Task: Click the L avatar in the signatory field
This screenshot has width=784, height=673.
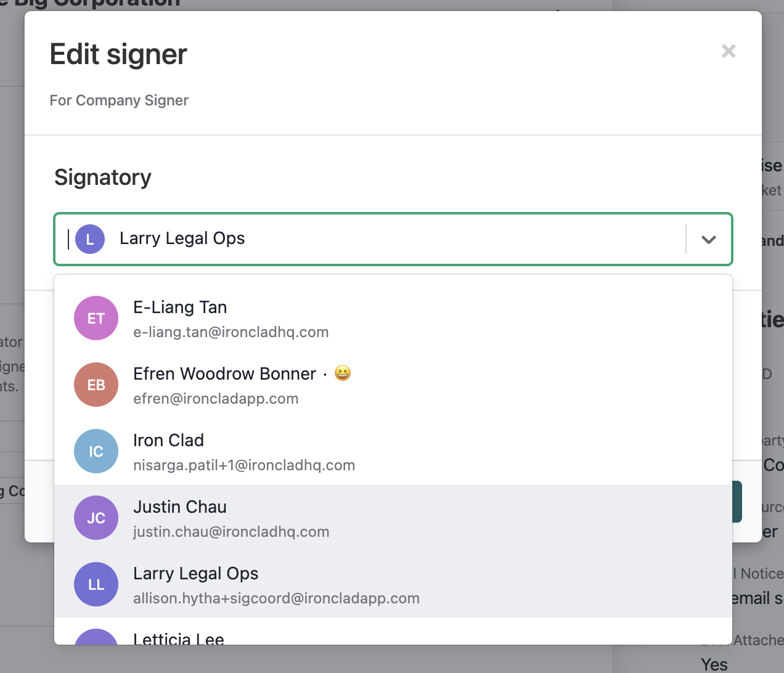Action: (x=90, y=239)
